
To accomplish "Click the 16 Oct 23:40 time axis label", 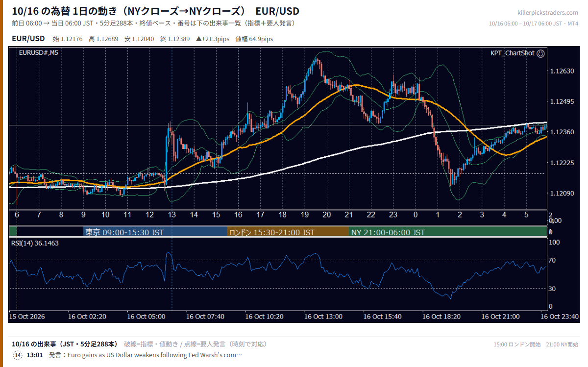I will coord(560,317).
